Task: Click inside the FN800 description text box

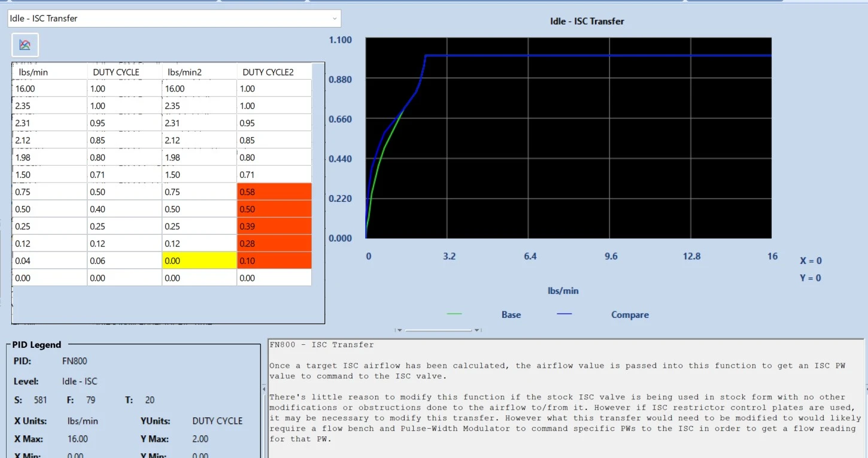Action: pos(566,398)
